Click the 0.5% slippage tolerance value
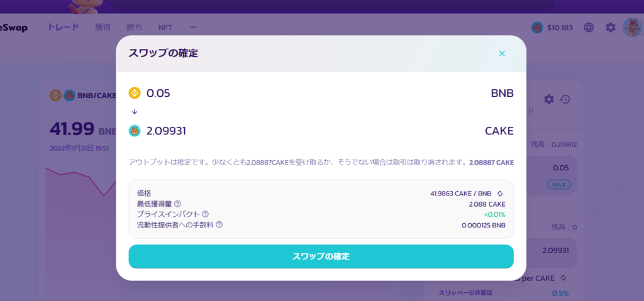This screenshot has height=301, width=644. coord(560,293)
